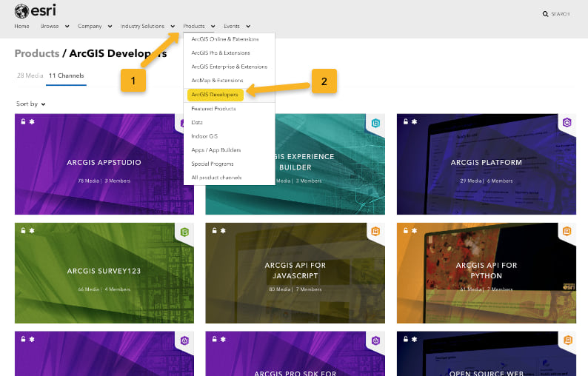Click the asterisk icon on ArcGIS API for JavaScript card
This screenshot has width=588, height=376.
[x=223, y=230]
